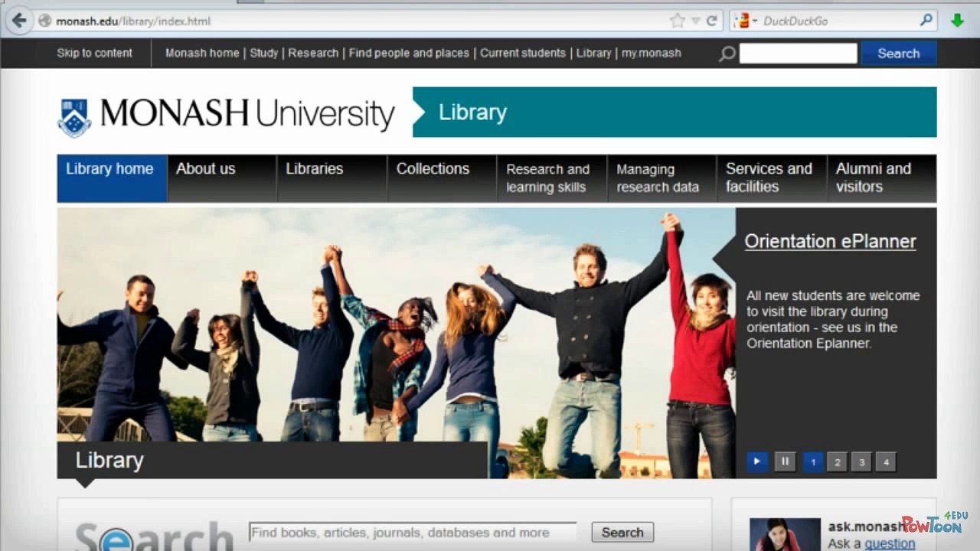The width and height of the screenshot is (980, 551).
Task: Click the site search text box in header
Action: [x=798, y=53]
